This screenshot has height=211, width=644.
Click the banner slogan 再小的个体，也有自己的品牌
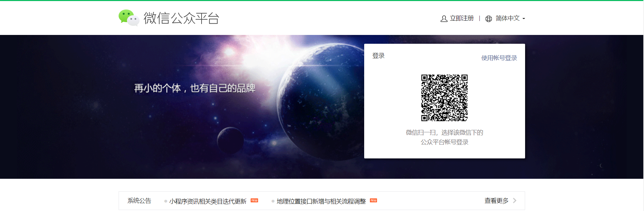(x=194, y=88)
